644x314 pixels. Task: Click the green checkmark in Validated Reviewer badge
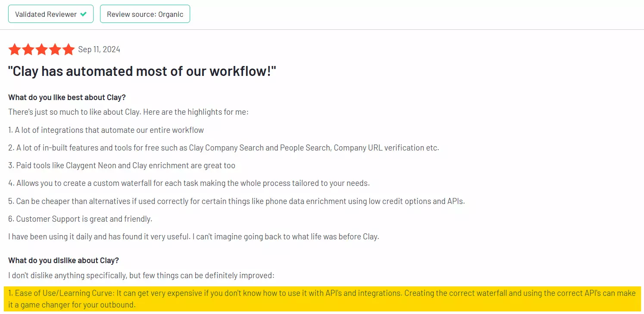click(x=84, y=14)
